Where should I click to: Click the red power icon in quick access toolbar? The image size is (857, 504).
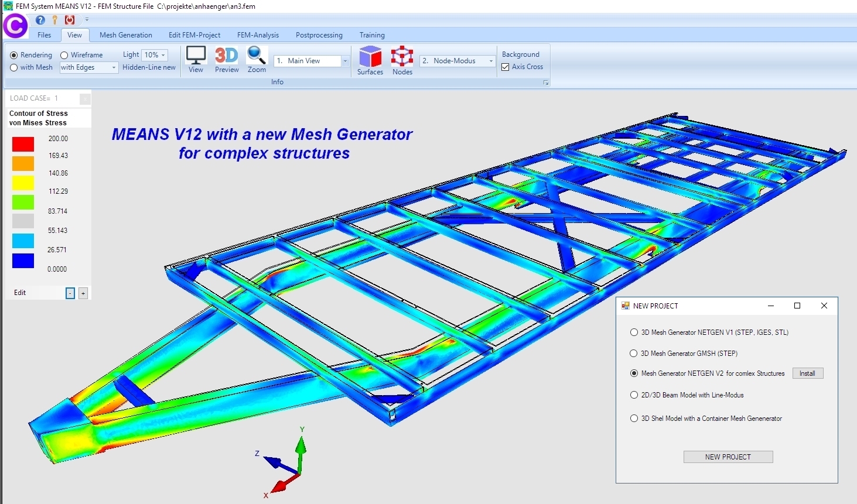70,20
